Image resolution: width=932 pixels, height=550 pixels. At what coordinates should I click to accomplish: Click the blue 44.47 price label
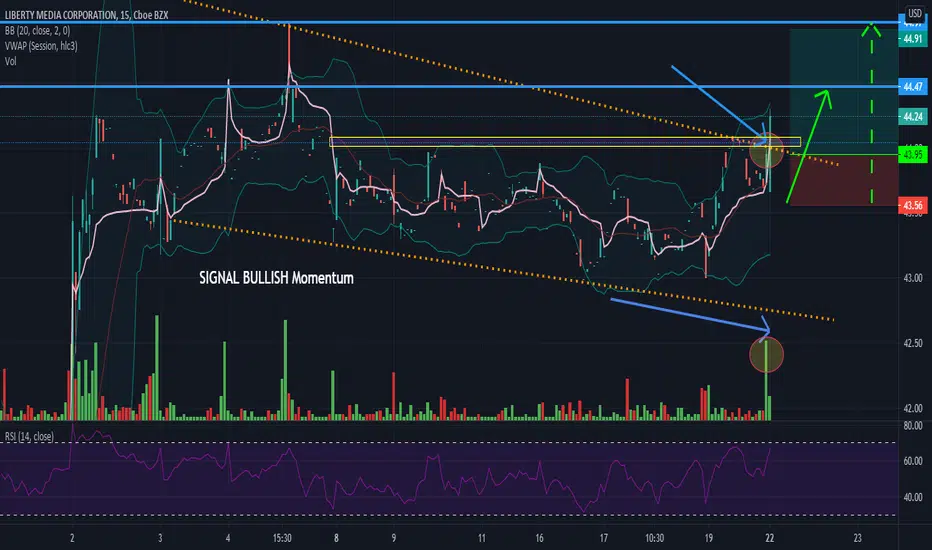coord(912,87)
